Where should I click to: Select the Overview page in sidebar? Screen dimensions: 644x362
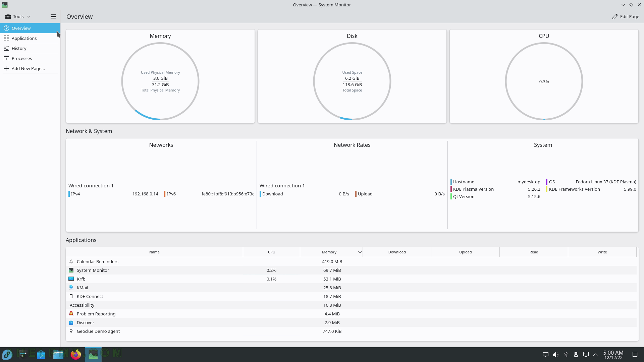tap(30, 28)
